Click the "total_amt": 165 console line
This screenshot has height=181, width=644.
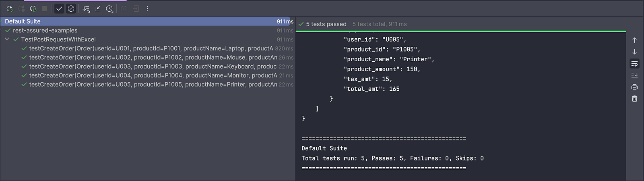click(372, 89)
